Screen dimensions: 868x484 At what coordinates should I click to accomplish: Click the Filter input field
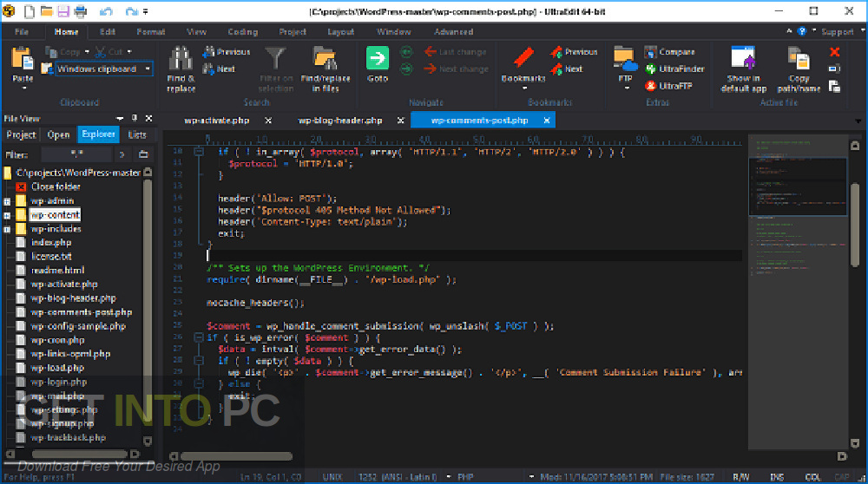point(76,154)
